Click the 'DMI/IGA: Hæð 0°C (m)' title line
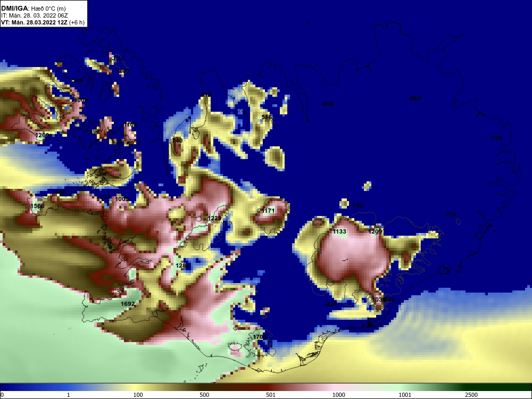Screen dimensions: 532x399 point(33,9)
